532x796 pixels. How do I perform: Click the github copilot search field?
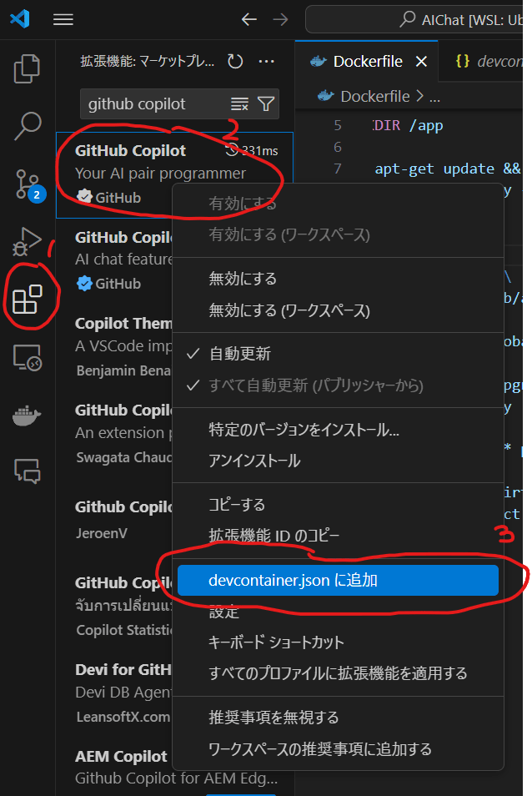(x=155, y=104)
